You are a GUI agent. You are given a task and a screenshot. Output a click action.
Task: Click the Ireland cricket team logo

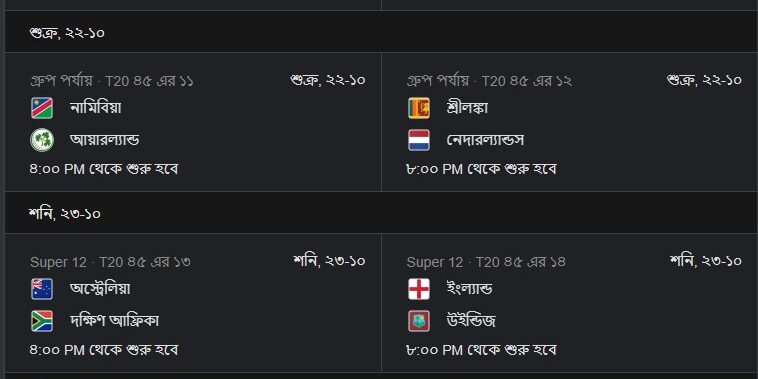point(42,140)
